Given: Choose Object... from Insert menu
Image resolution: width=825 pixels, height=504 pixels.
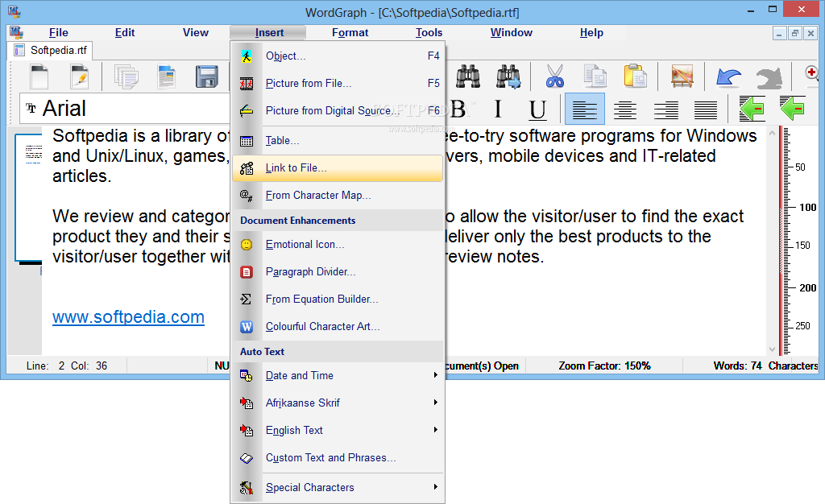Looking at the screenshot, I should (338, 56).
